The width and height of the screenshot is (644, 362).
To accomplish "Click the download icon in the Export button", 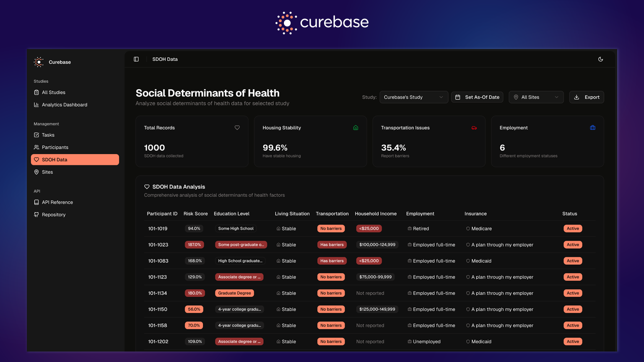I will [576, 97].
